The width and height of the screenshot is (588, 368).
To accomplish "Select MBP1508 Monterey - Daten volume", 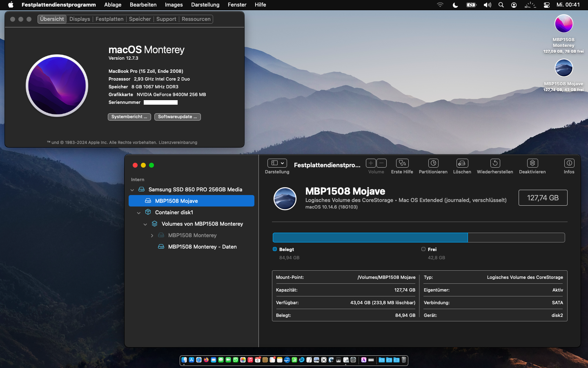I will point(202,247).
